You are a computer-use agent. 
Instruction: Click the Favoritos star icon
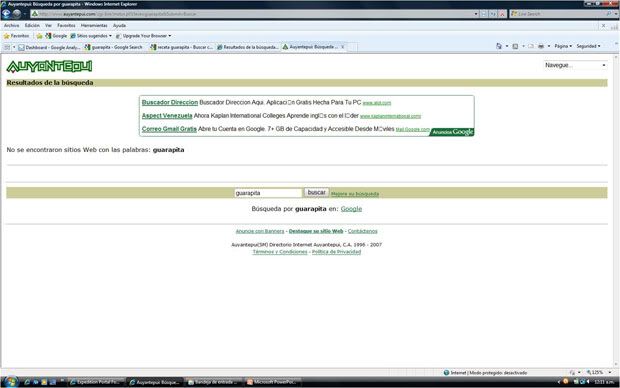6,36
